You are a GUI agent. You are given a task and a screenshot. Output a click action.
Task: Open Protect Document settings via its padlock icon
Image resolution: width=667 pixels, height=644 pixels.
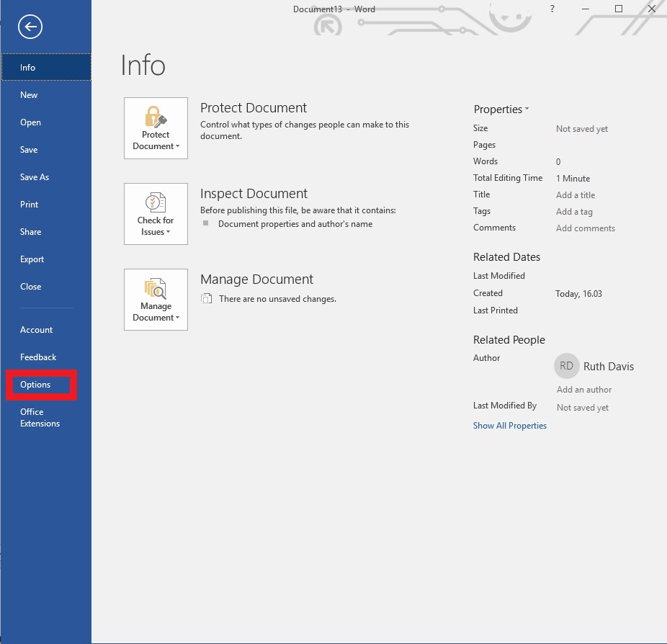click(156, 117)
